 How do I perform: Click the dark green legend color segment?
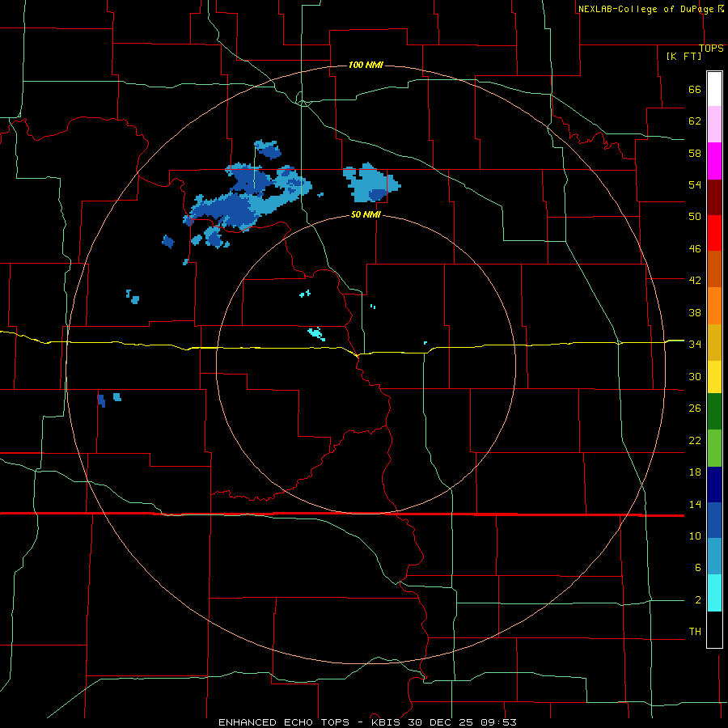tap(714, 412)
